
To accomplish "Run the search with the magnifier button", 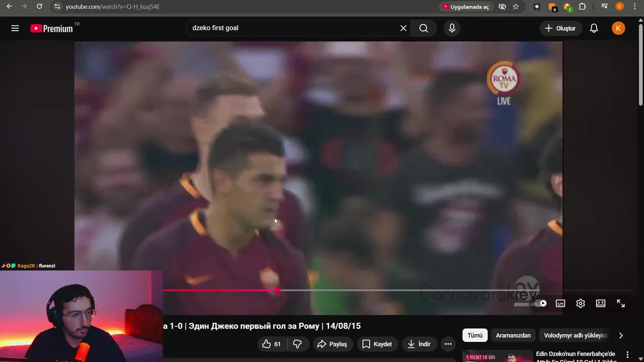I will pyautogui.click(x=424, y=28).
